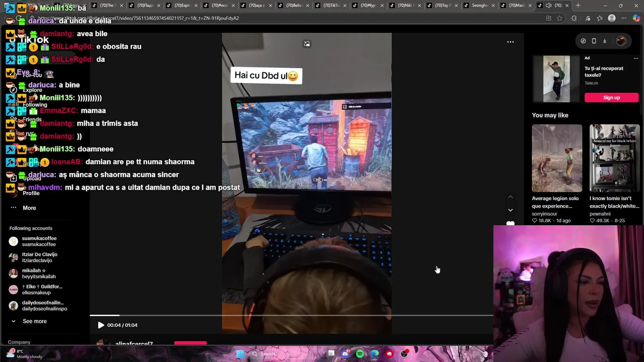The height and width of the screenshot is (362, 644).
Task: Go to the previous video with up arrow
Action: (x=510, y=197)
